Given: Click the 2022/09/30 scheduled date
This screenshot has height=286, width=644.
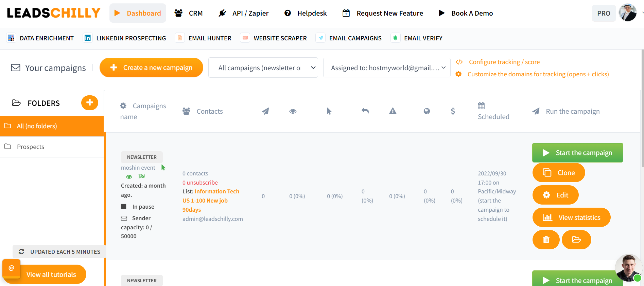Looking at the screenshot, I should pyautogui.click(x=492, y=173).
